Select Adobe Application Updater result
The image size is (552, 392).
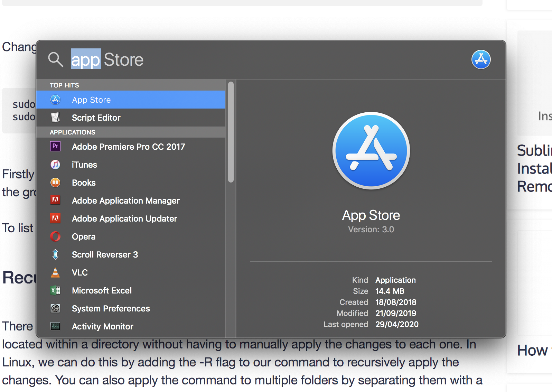coord(131,218)
